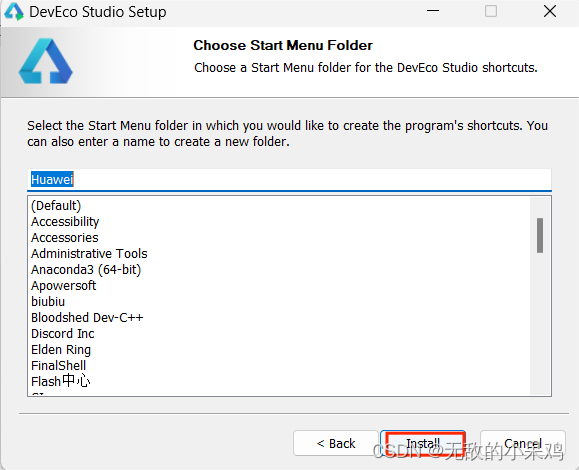Select the Discord Inc folder
Image resolution: width=579 pixels, height=470 pixels.
(63, 333)
